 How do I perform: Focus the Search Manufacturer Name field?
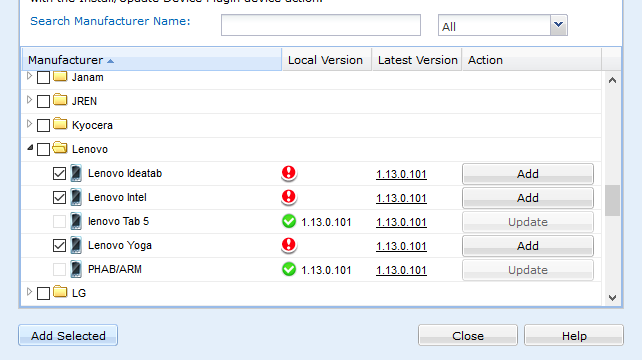[321, 25]
